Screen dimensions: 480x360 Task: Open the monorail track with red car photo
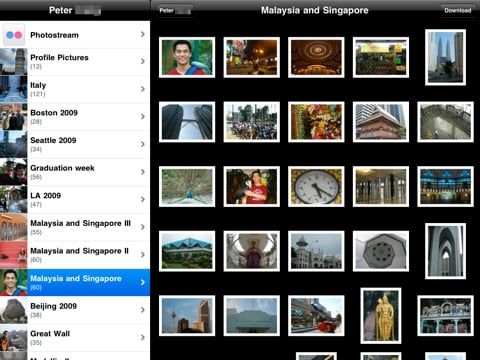(316, 316)
